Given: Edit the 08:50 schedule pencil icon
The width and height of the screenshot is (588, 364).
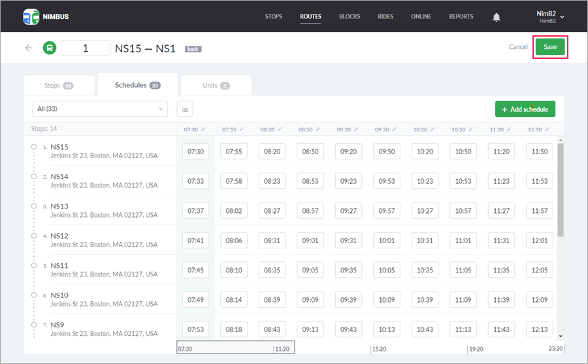Looking at the screenshot, I should 319,129.
